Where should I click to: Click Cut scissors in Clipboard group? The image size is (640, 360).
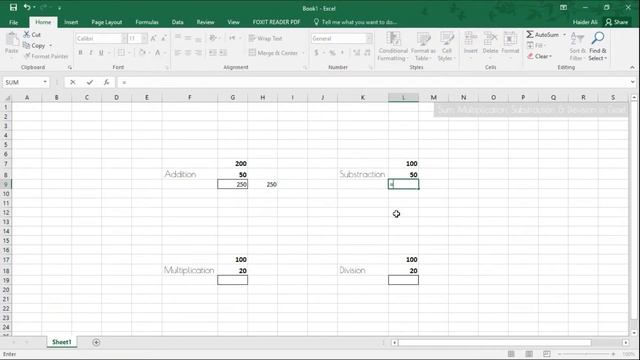point(32,35)
